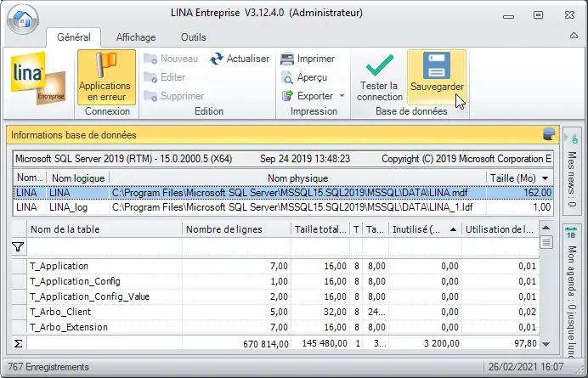Viewport: 588px width, 378px height.
Task: Sort by Utilisation de l... column
Action: [x=500, y=229]
